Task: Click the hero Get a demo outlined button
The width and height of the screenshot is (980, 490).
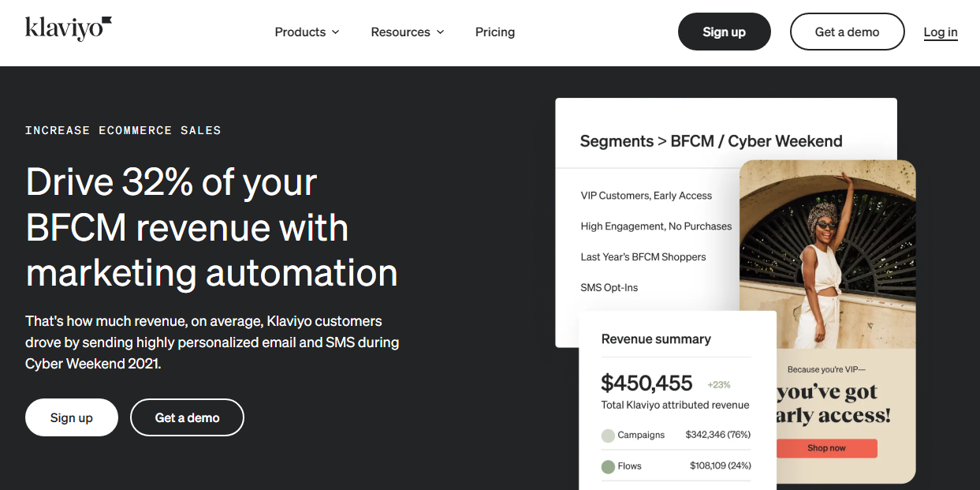Action: [x=187, y=417]
